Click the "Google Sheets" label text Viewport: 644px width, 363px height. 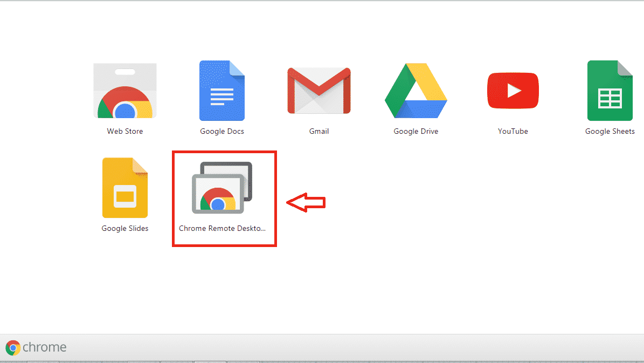click(610, 132)
